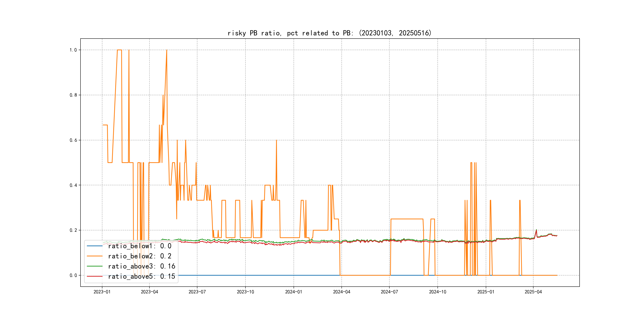Image resolution: width=644 pixels, height=322 pixels.
Task: Click the 2024-04 x-axis tick label
Action: click(x=341, y=292)
